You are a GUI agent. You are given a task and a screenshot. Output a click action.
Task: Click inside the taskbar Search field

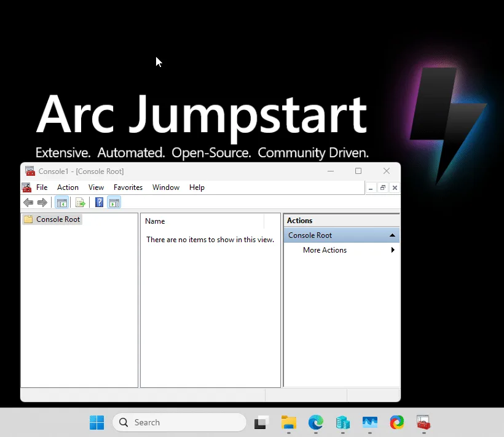click(178, 422)
